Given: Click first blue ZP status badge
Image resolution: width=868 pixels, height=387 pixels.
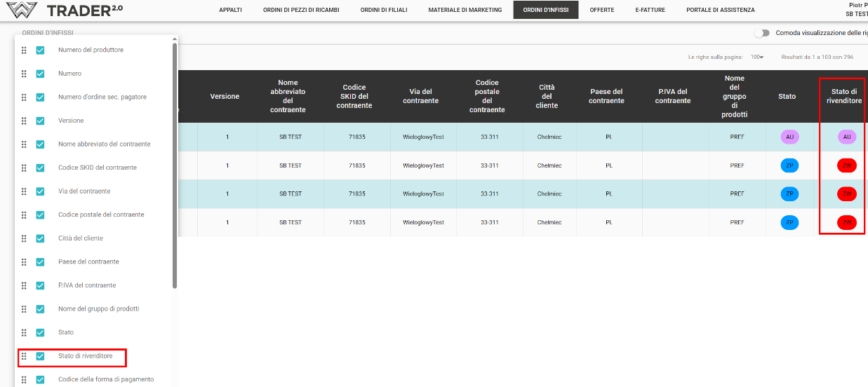Looking at the screenshot, I should coord(789,165).
